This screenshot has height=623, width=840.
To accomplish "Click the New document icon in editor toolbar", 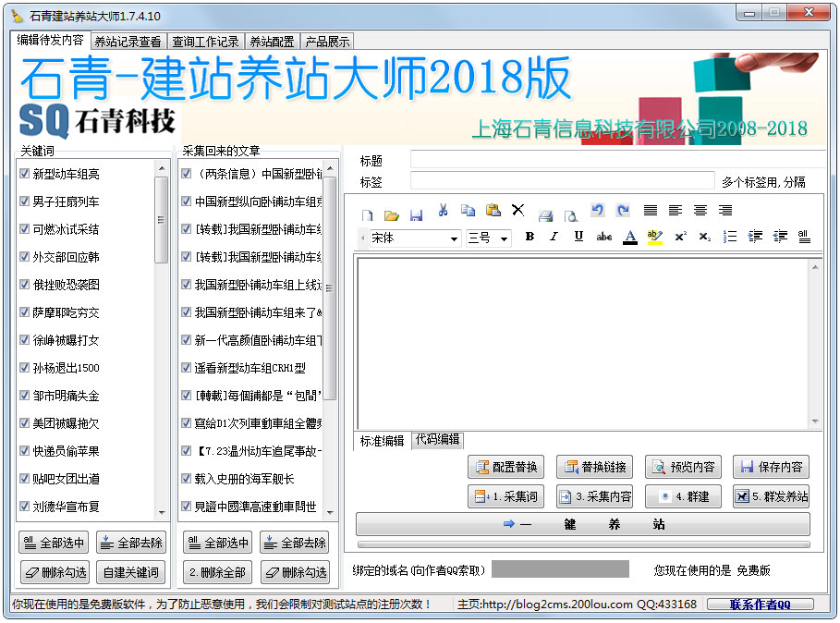I will (368, 215).
